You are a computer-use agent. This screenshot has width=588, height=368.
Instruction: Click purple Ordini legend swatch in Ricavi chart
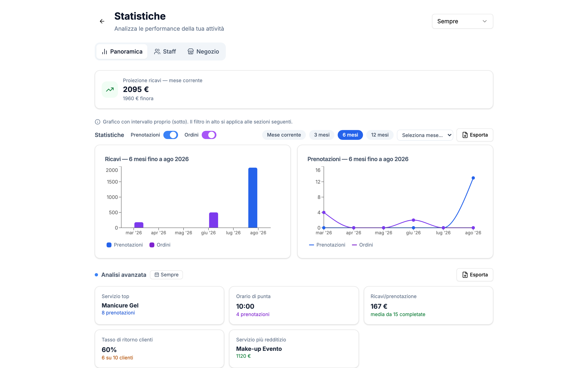(152, 245)
